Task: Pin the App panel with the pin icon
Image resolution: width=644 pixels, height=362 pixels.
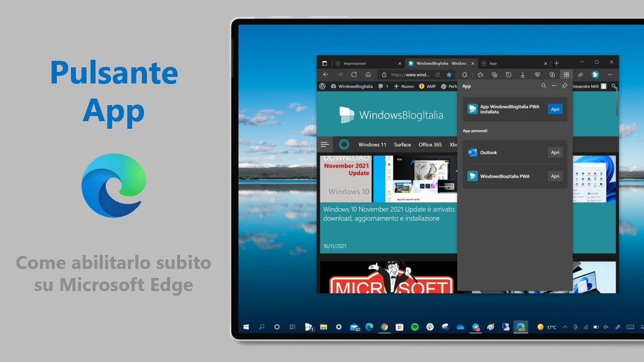Action: click(565, 86)
